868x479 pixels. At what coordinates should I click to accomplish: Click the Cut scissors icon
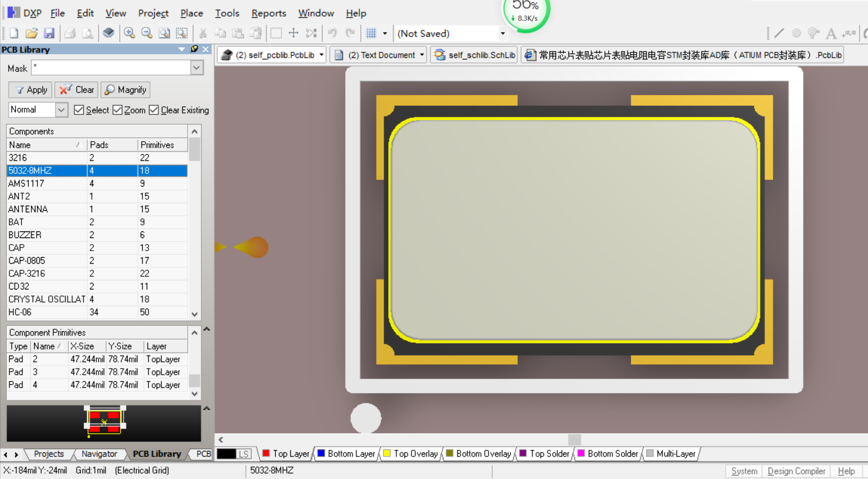tap(203, 33)
